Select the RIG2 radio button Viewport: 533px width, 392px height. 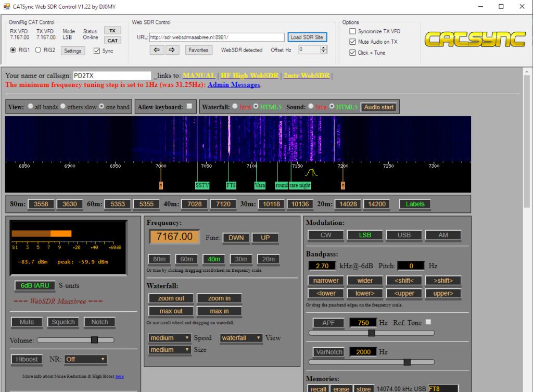[38, 50]
